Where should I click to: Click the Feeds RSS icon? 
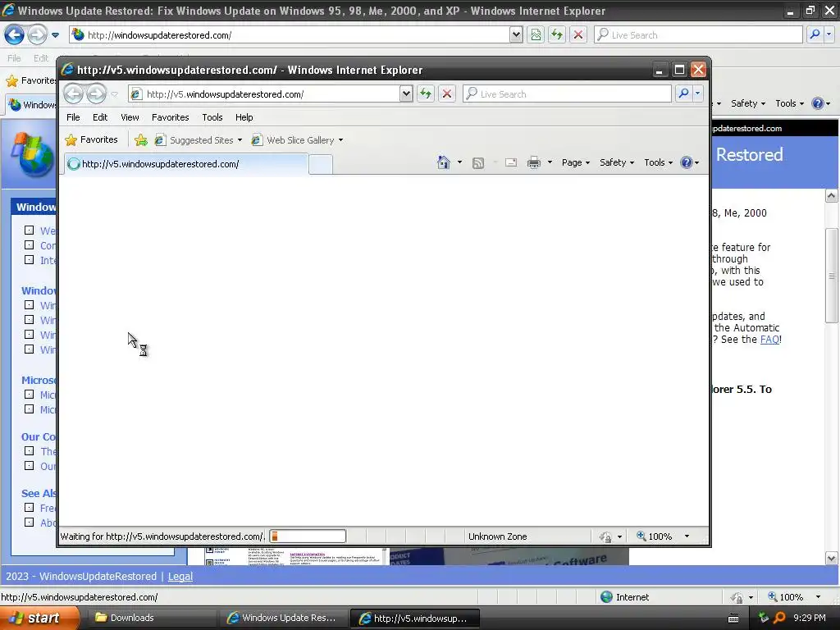pos(478,163)
